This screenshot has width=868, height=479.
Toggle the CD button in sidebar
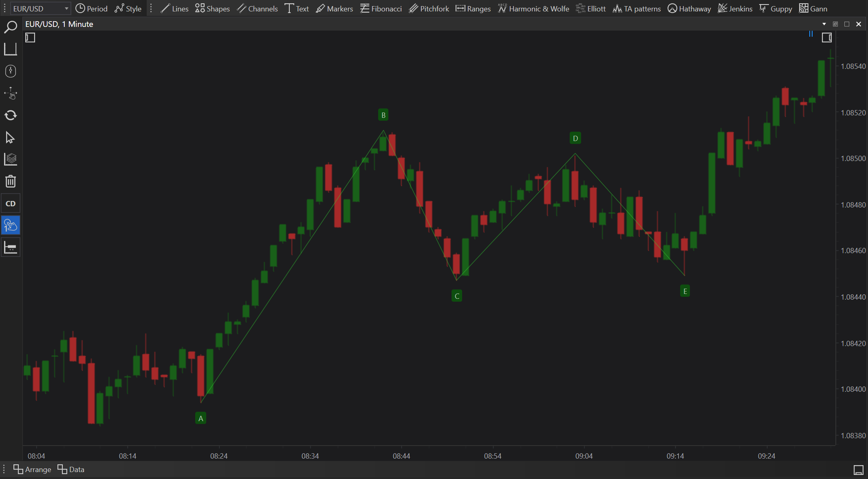tap(10, 203)
